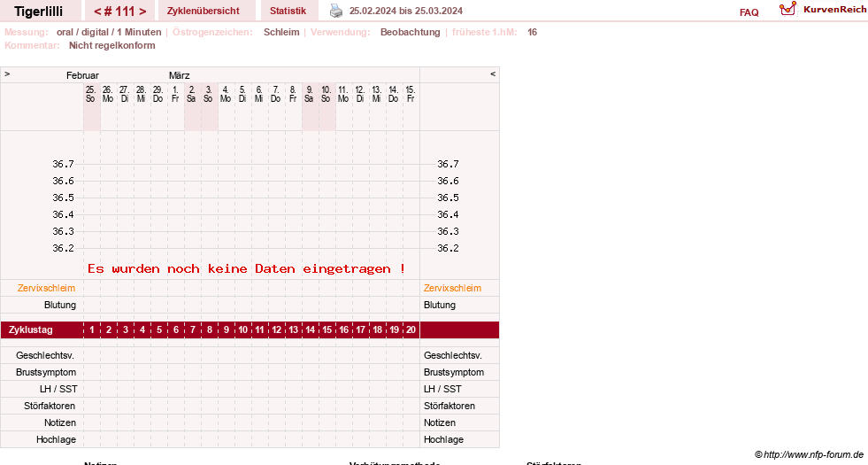
Task: Click Zyklustag number 14
Action: tap(310, 329)
